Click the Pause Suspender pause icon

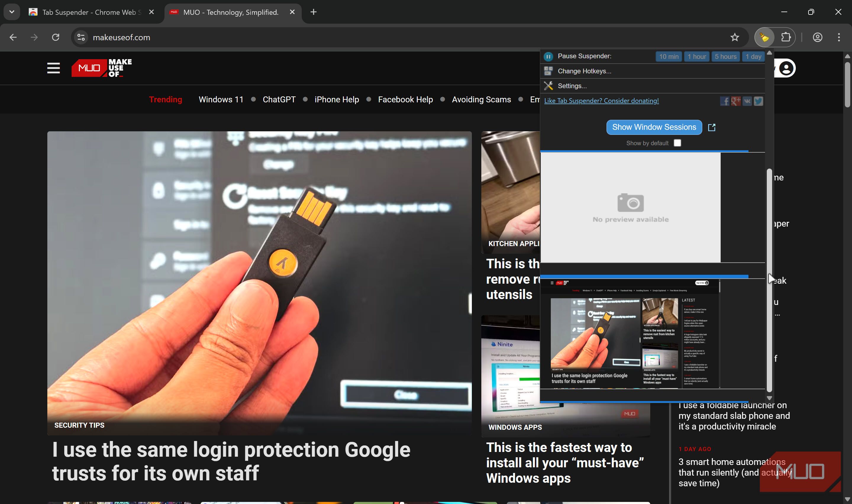[x=548, y=56]
